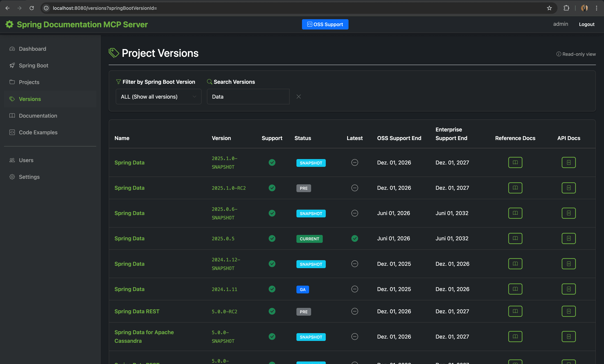
Task: Click the OSS Support button
Action: click(325, 24)
